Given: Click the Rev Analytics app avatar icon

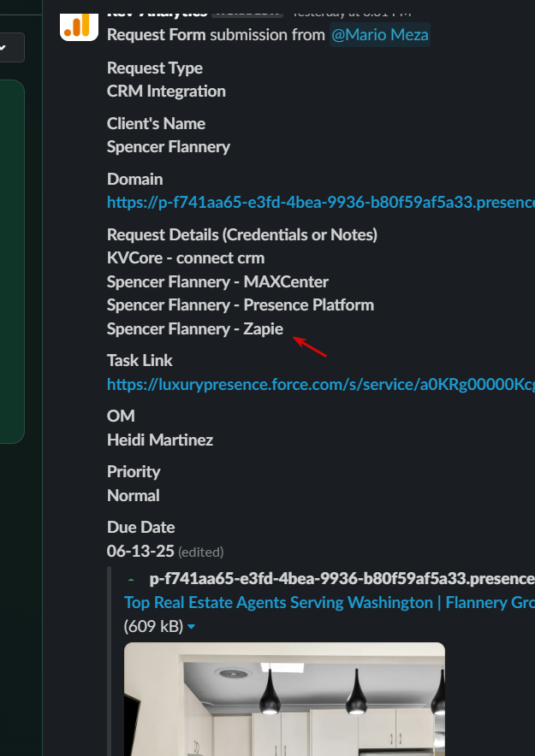Looking at the screenshot, I should 79,27.
